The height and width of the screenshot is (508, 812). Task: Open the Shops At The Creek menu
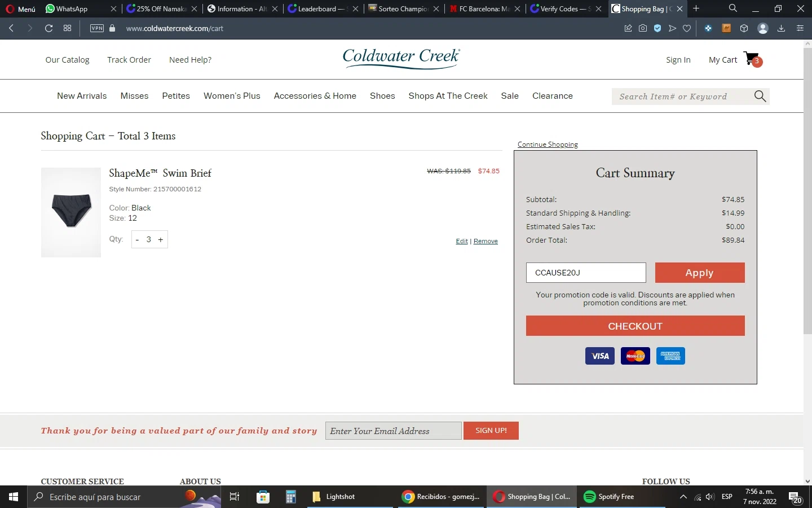point(448,96)
